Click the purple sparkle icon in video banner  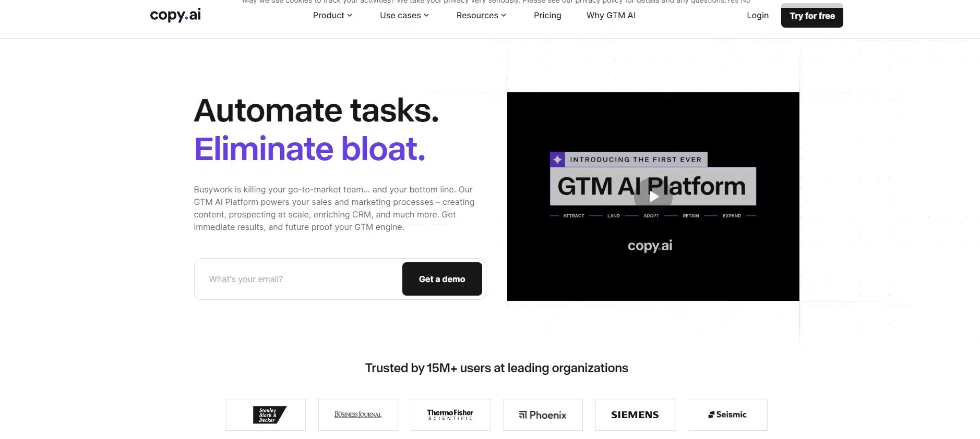[557, 160]
